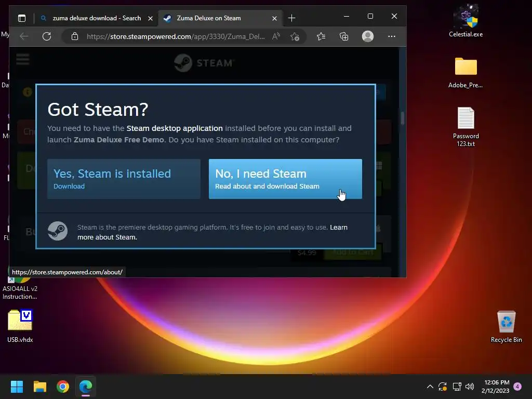This screenshot has height=399, width=532.
Task: Refresh the Steam store page
Action: point(47,36)
